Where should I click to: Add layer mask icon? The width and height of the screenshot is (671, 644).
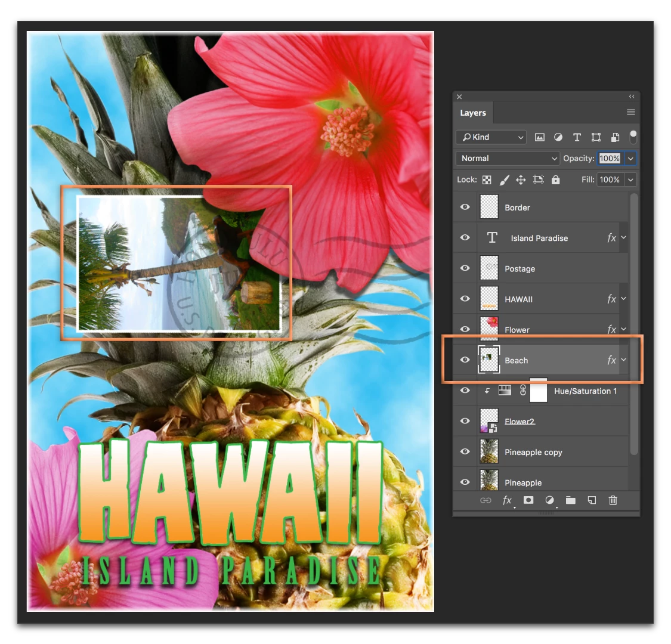click(528, 500)
